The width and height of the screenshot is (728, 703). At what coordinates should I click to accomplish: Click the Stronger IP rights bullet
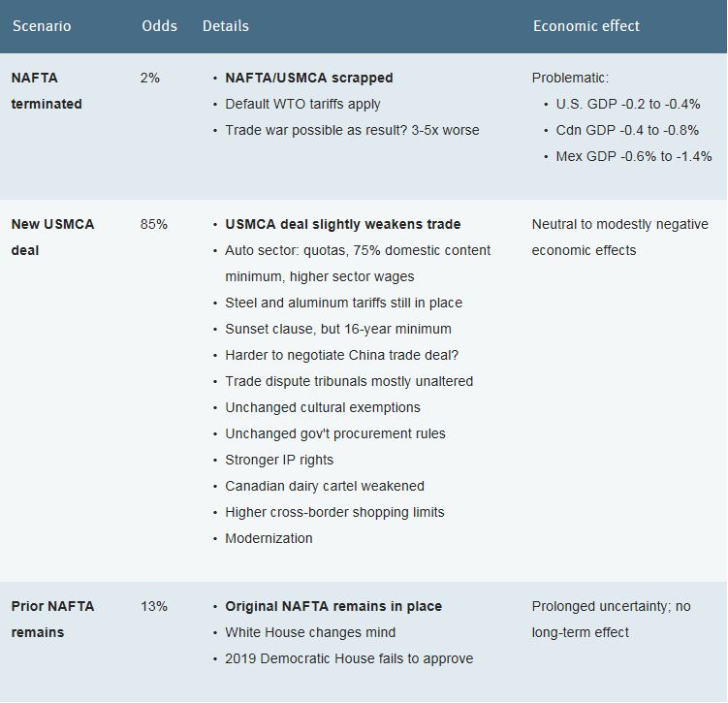click(x=279, y=460)
